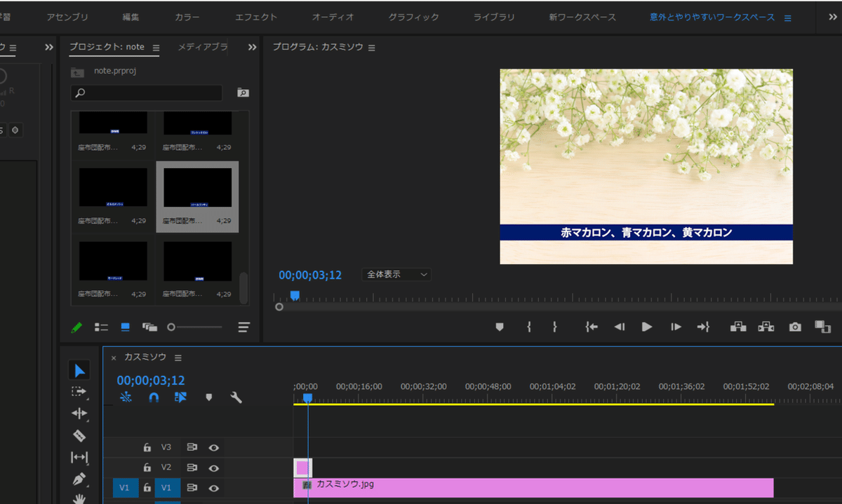Click the Add Marker button in Program monitor
The height and width of the screenshot is (504, 842).
point(500,327)
